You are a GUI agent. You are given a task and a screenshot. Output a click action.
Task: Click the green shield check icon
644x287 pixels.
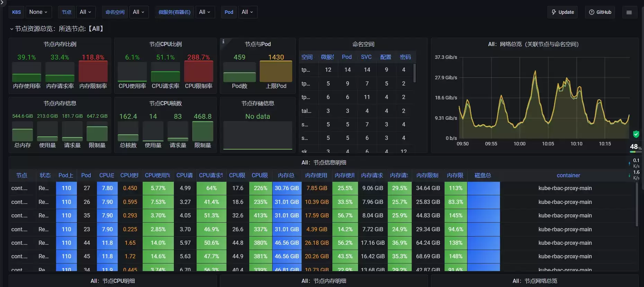636,134
